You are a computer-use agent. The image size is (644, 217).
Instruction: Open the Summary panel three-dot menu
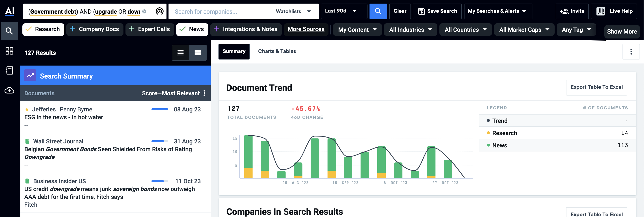click(x=631, y=52)
